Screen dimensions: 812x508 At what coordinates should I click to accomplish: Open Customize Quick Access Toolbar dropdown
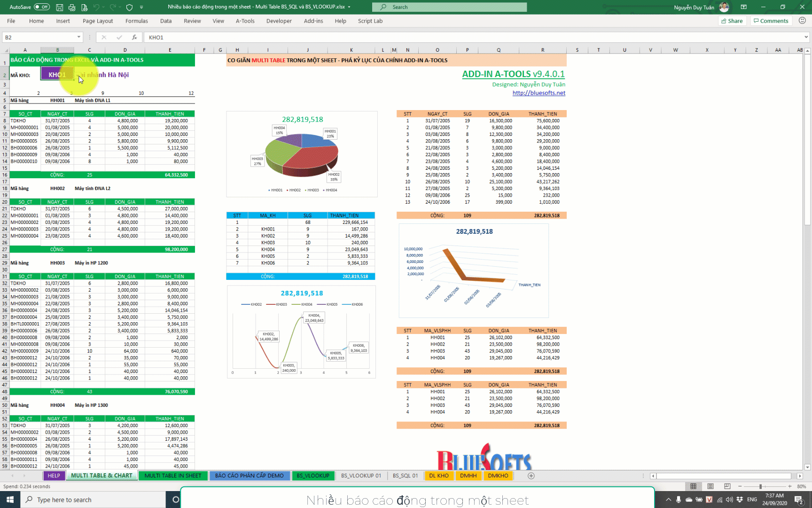[141, 7]
